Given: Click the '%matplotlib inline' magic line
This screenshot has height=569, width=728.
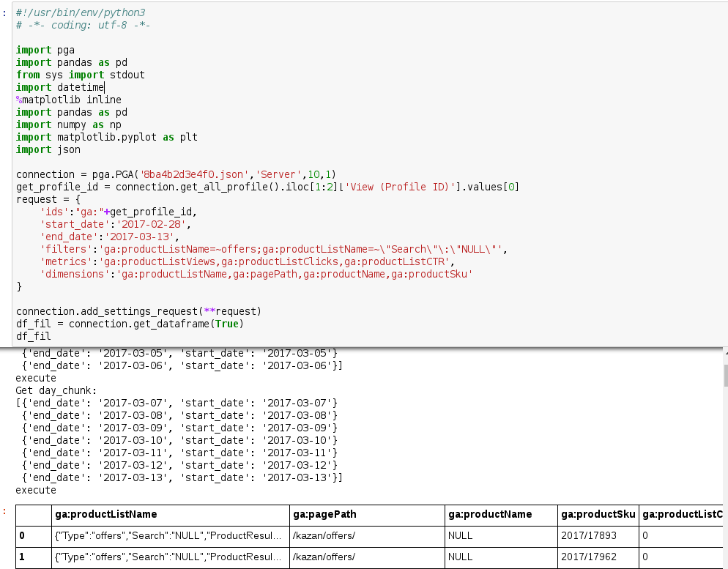Looking at the screenshot, I should click(69, 100).
